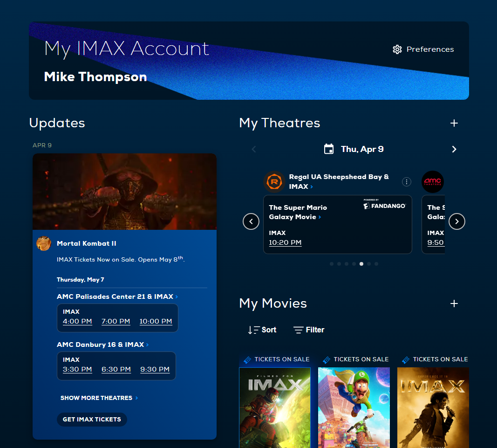
Task: Click Get IMAX Tickets button
Action: 92,420
